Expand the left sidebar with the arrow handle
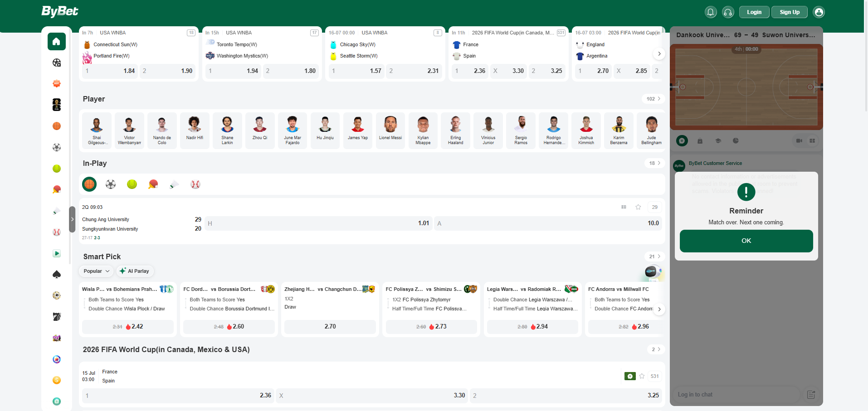Image resolution: width=868 pixels, height=411 pixels. (x=72, y=219)
